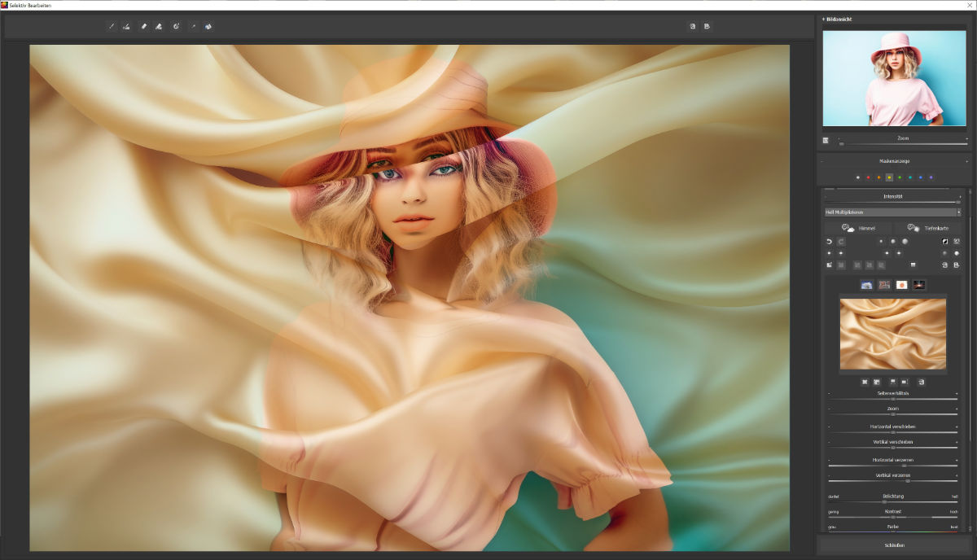Select the teal mask color dot
The width and height of the screenshot is (977, 560).
(909, 177)
